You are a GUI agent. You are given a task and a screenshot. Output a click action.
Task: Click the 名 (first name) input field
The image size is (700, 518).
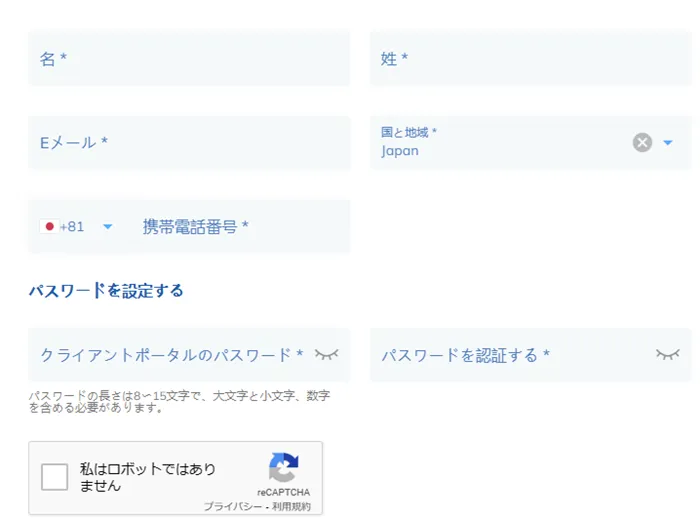[x=189, y=58]
